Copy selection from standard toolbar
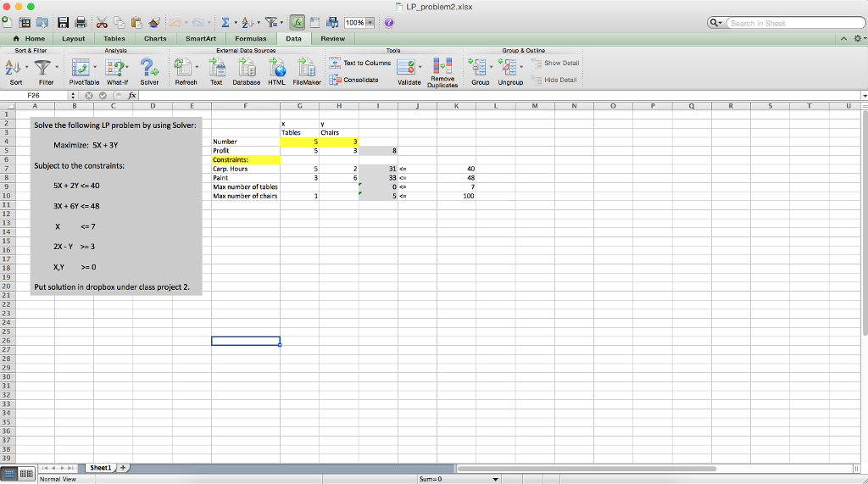This screenshot has width=868, height=484. [119, 23]
